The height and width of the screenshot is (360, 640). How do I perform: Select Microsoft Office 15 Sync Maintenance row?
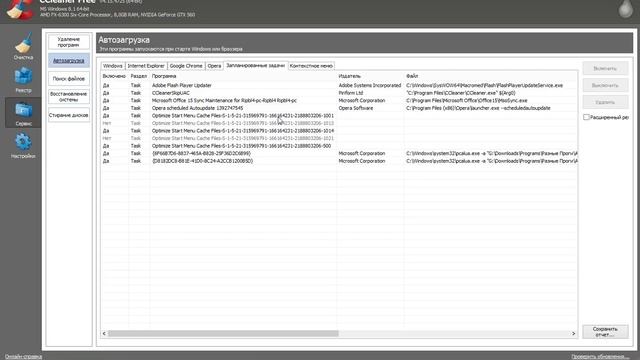click(339, 100)
